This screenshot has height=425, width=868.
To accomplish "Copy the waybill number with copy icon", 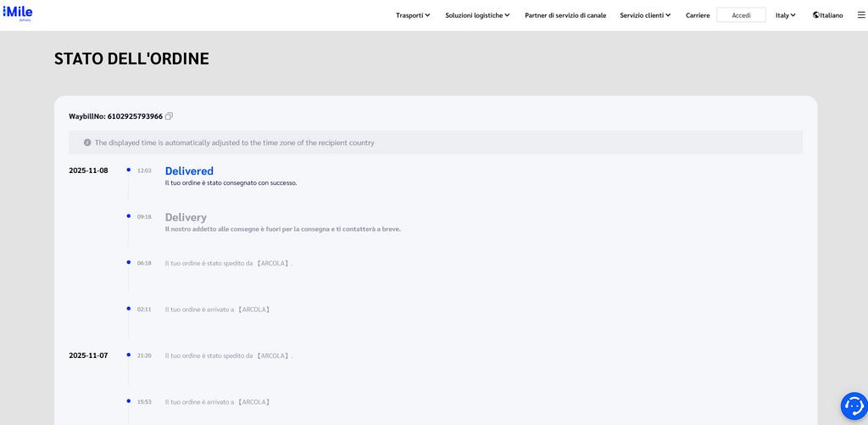I will (x=170, y=116).
